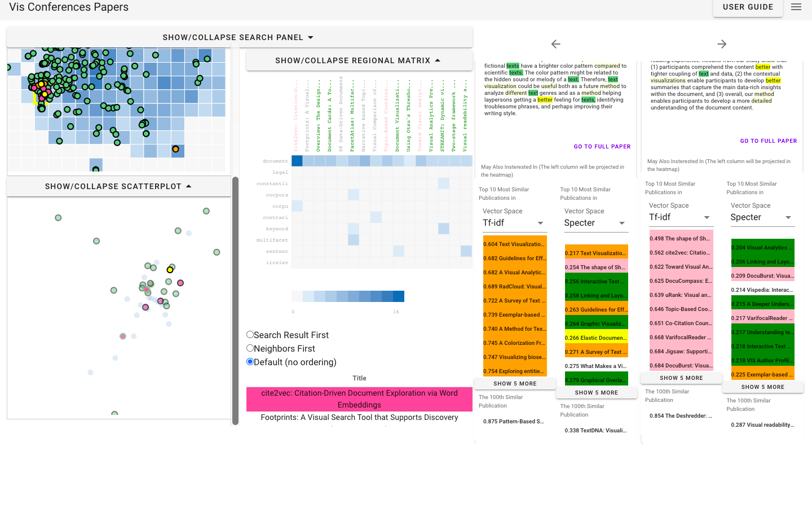812x508 pixels.
Task: Select Default (no ordering) option
Action: [250, 361]
